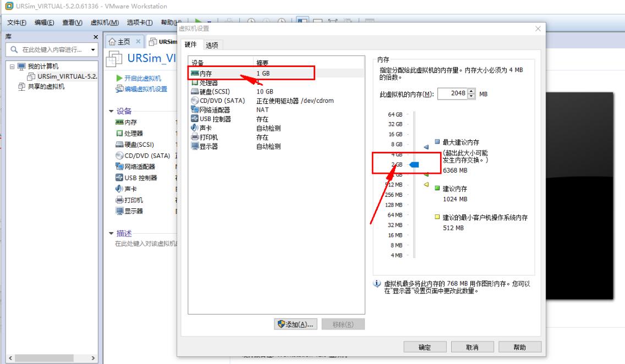
Task: Select the 显示器 display row in the dialog's device list
Action: coord(276,147)
